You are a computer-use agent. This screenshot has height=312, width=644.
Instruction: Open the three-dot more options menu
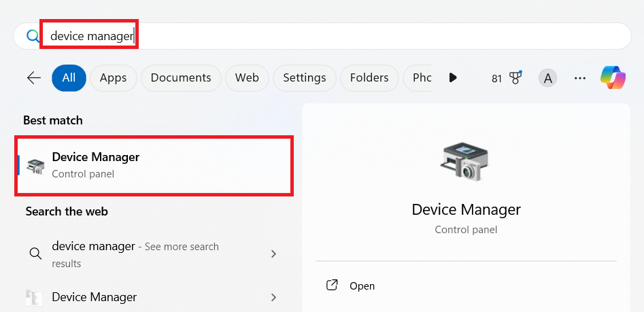point(579,77)
